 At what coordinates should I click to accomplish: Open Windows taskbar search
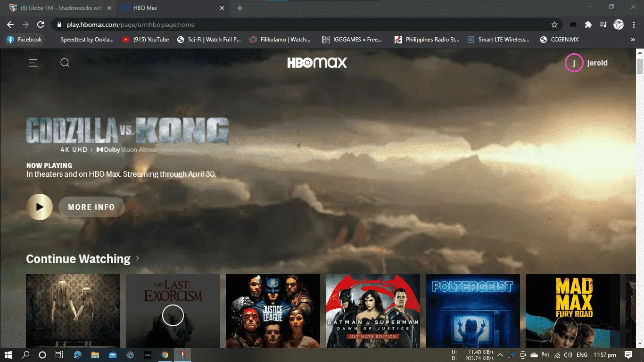coord(25,355)
